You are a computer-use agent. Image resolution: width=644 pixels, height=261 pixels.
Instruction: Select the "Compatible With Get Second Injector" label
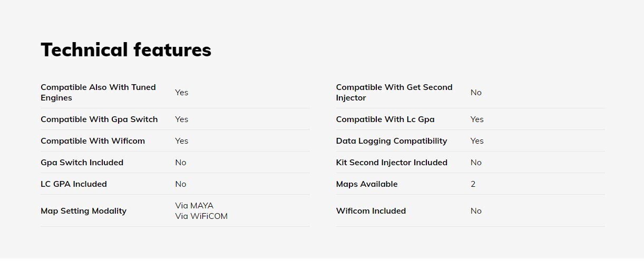pyautogui.click(x=394, y=93)
